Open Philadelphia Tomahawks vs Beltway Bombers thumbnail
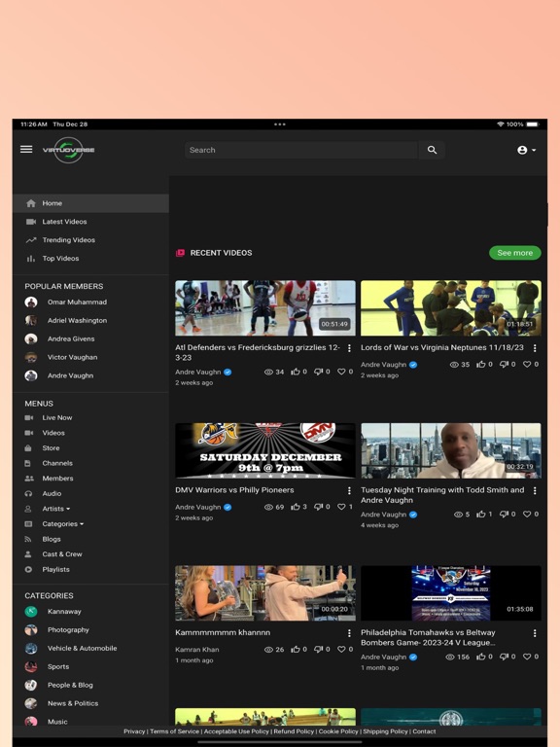Image resolution: width=560 pixels, height=747 pixels. [451, 593]
